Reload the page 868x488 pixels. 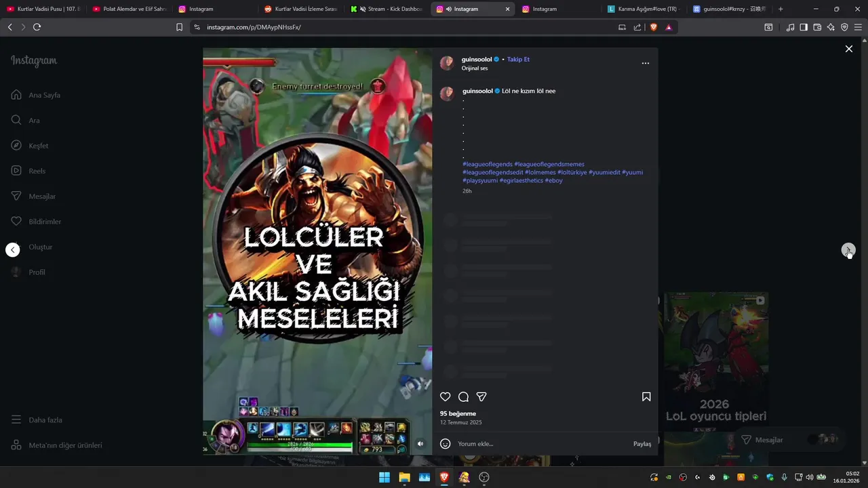pyautogui.click(x=37, y=27)
